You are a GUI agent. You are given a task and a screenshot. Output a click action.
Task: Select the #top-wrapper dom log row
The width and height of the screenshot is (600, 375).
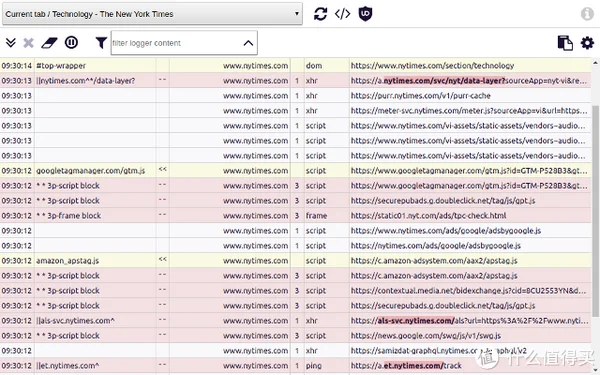pos(295,65)
